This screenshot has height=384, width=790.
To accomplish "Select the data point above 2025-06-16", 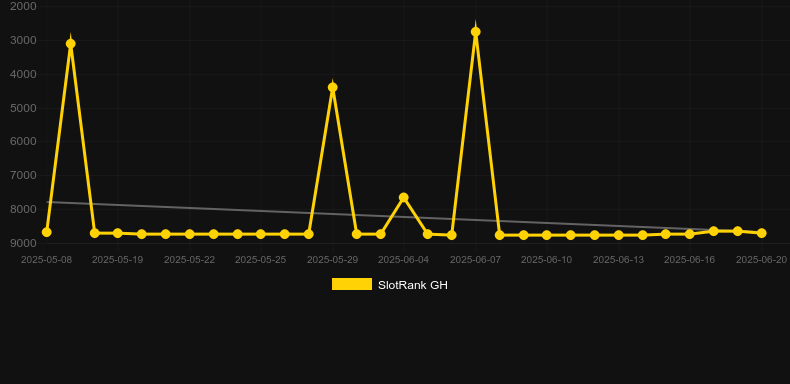I will pyautogui.click(x=690, y=234).
